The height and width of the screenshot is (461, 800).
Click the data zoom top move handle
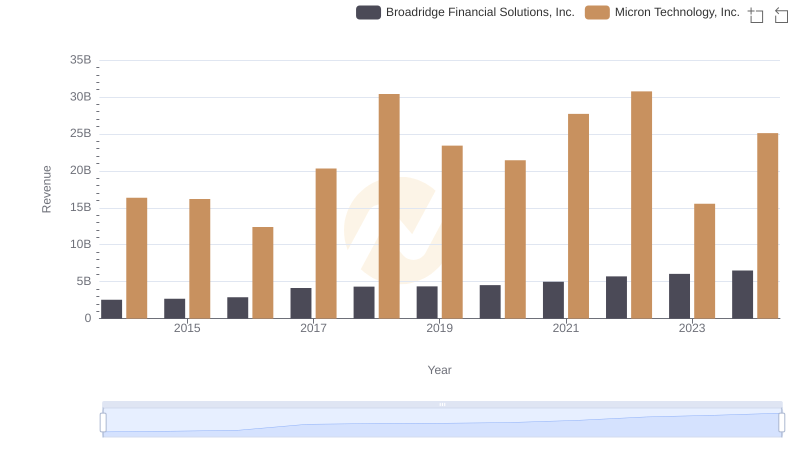[x=442, y=404]
